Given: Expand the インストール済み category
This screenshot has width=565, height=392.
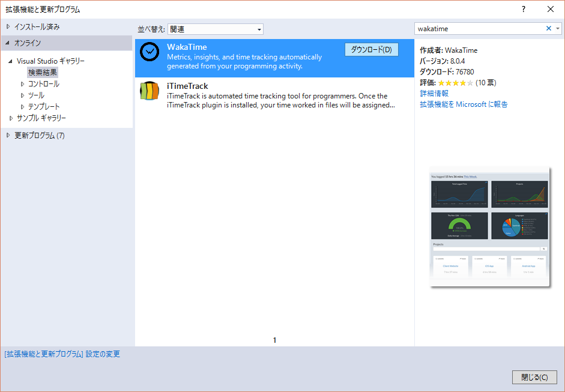Looking at the screenshot, I should pyautogui.click(x=8, y=26).
